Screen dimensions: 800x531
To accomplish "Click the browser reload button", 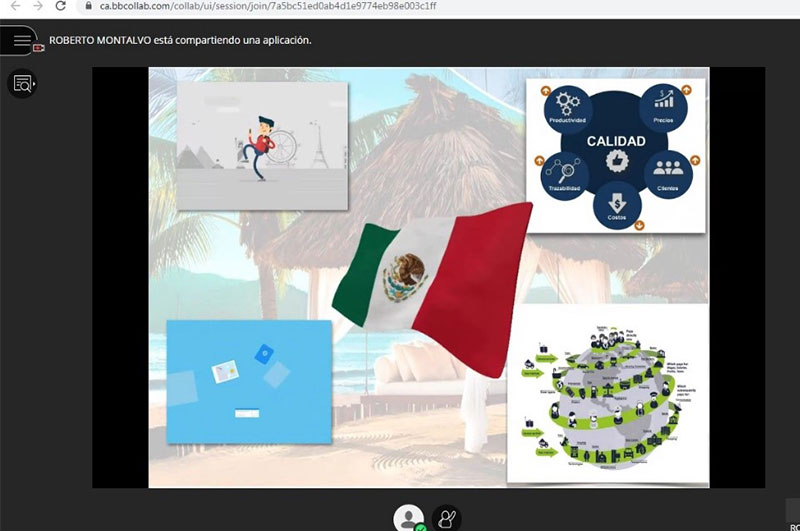I will [x=60, y=6].
